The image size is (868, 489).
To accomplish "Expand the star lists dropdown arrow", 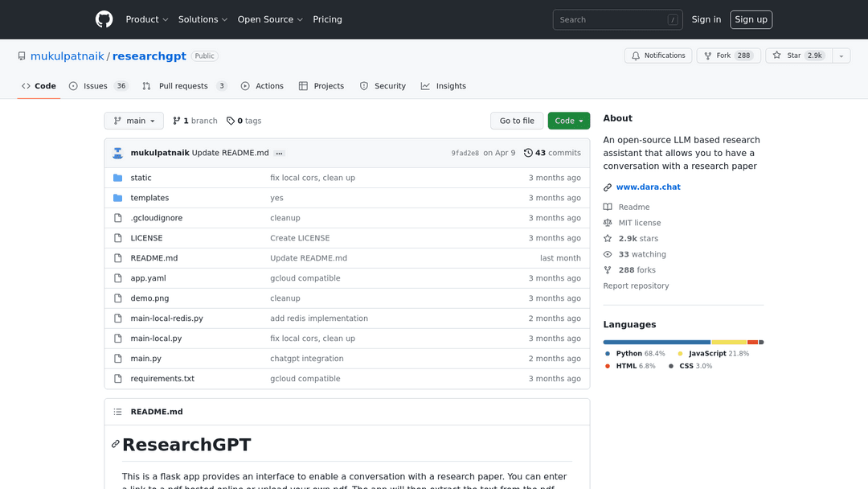I will point(841,55).
